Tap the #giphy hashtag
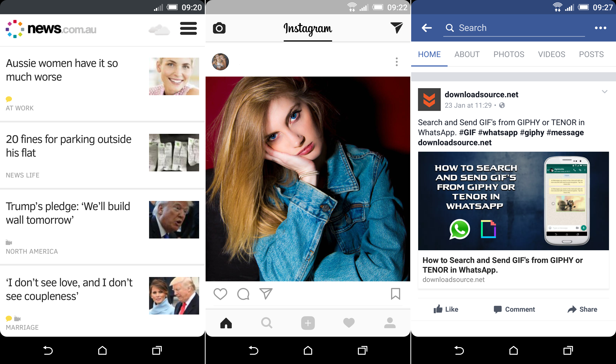The width and height of the screenshot is (616, 364). (532, 133)
